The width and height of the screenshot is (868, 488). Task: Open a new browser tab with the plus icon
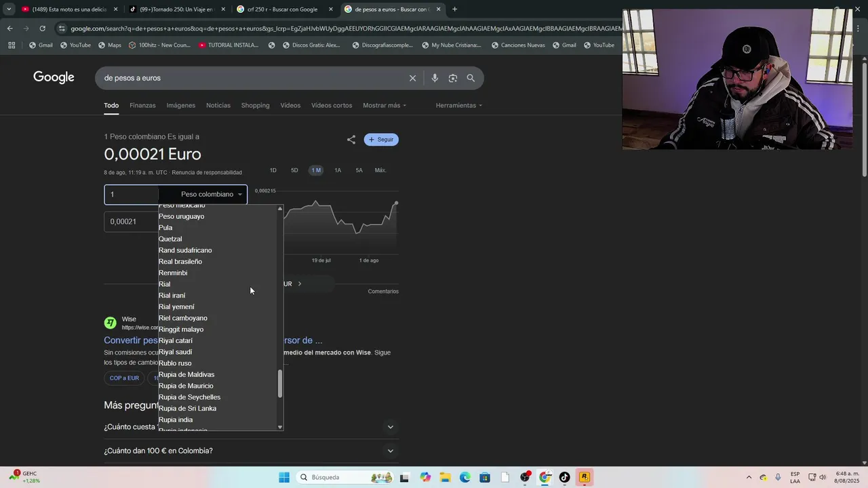pos(454,9)
